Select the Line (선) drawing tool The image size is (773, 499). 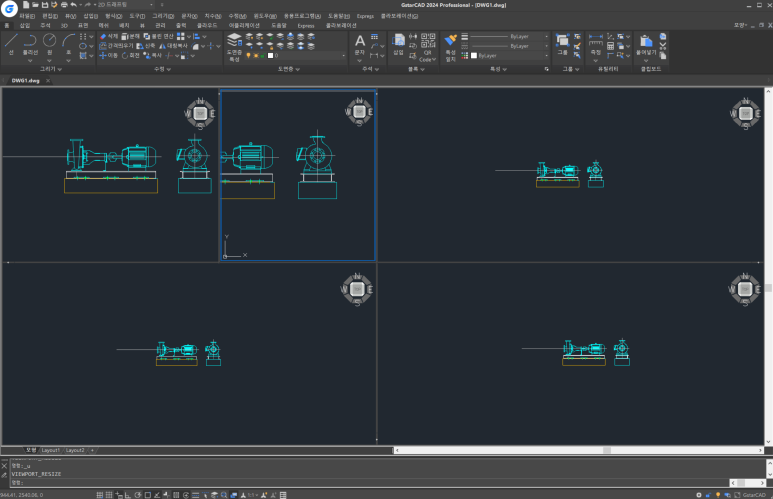11,43
